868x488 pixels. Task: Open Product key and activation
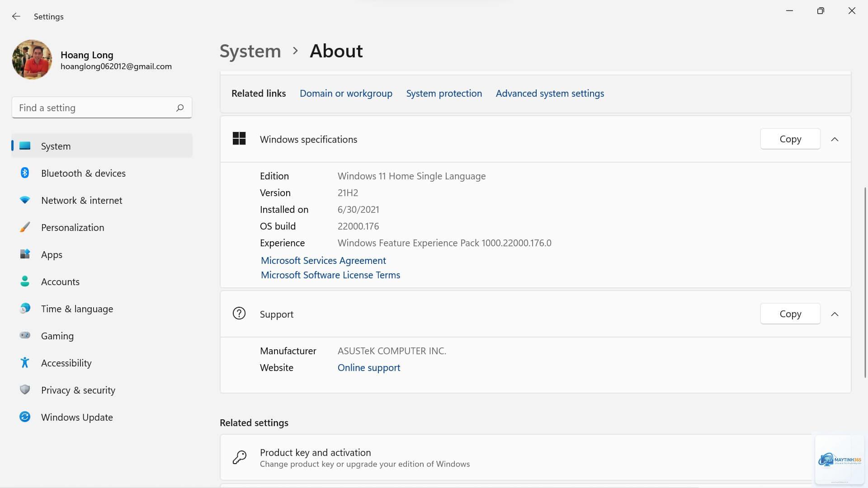point(535,457)
